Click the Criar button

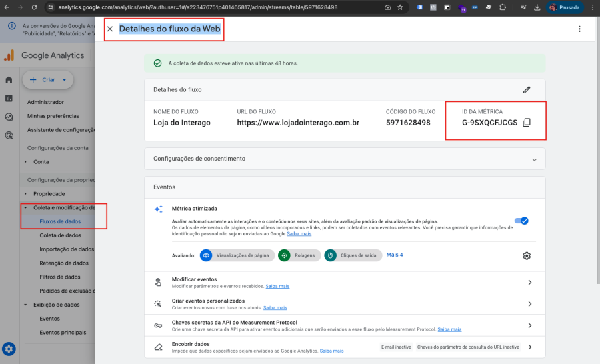48,79
